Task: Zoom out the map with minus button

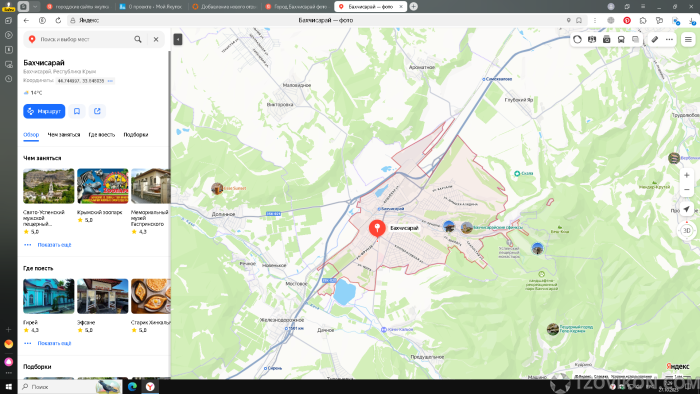Action: [687, 190]
